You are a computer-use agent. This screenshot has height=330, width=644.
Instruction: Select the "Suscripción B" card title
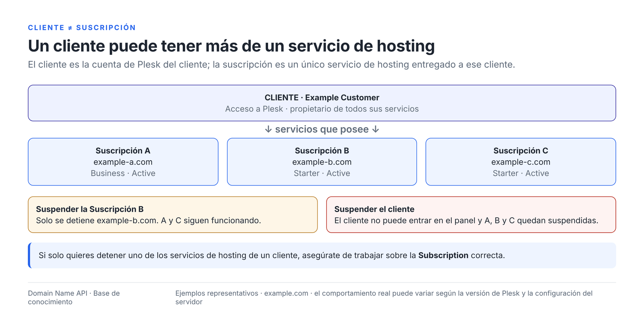coord(322,151)
